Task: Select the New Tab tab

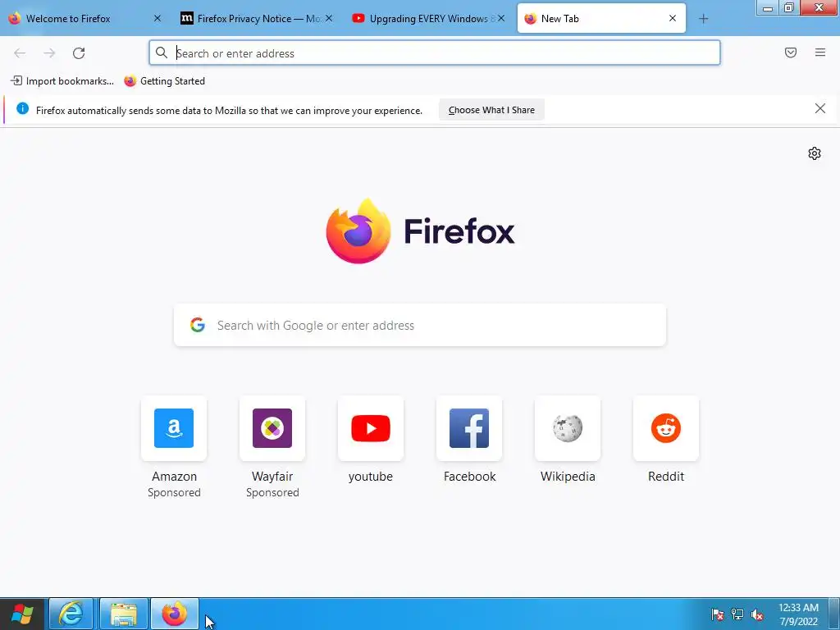Action: click(601, 19)
